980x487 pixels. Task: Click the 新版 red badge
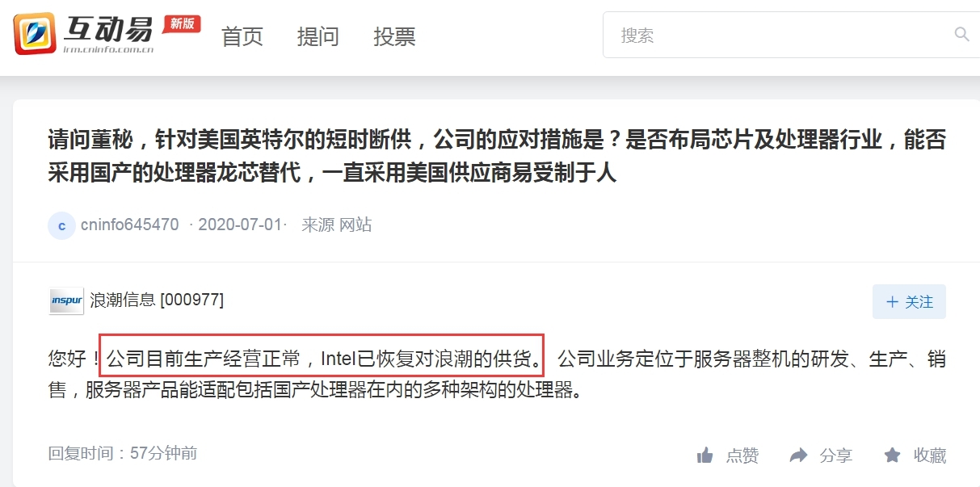[182, 23]
